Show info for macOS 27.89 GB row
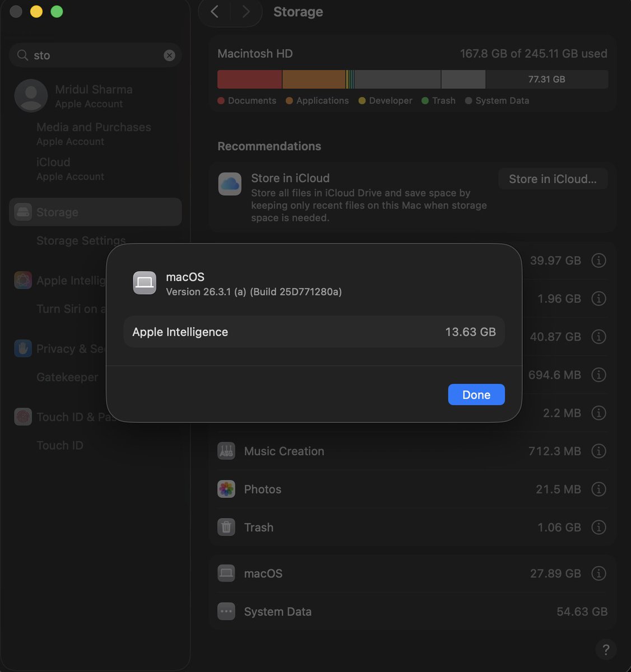The width and height of the screenshot is (631, 672). click(599, 573)
